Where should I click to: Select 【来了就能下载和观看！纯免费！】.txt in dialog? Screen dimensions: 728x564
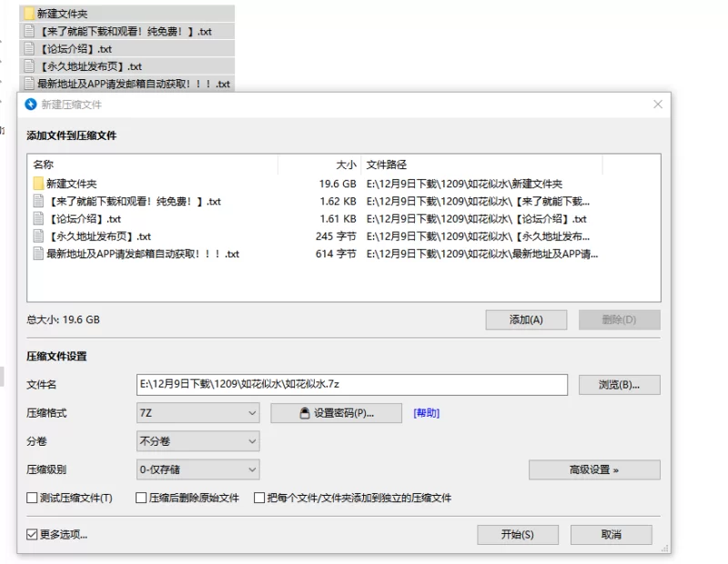coord(134,201)
